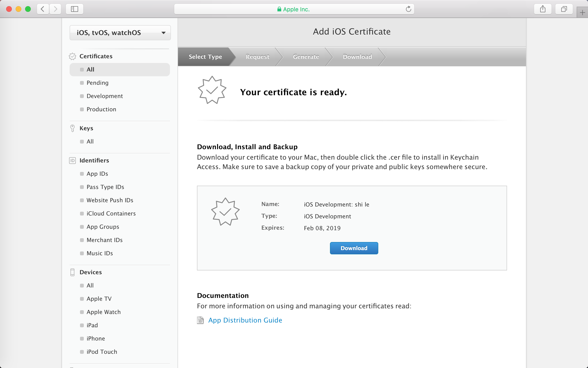The height and width of the screenshot is (368, 588).
Task: Show iPod Touch devices
Action: (x=102, y=352)
